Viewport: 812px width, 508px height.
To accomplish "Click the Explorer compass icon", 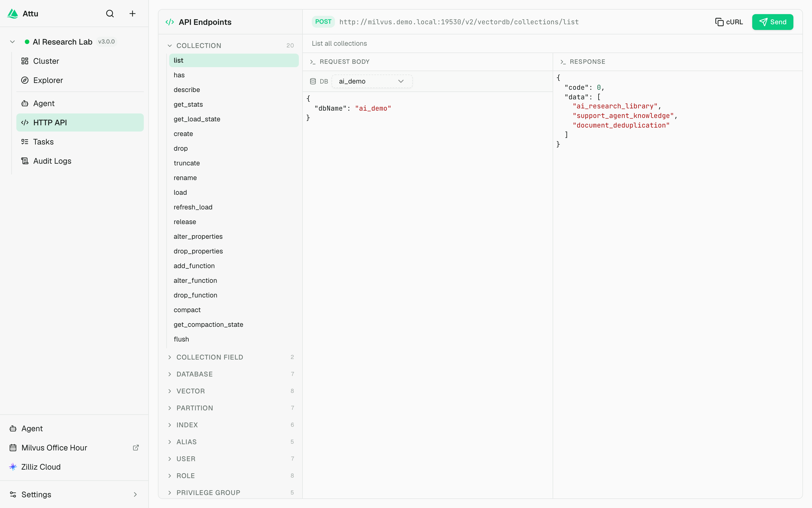I will pyautogui.click(x=25, y=80).
